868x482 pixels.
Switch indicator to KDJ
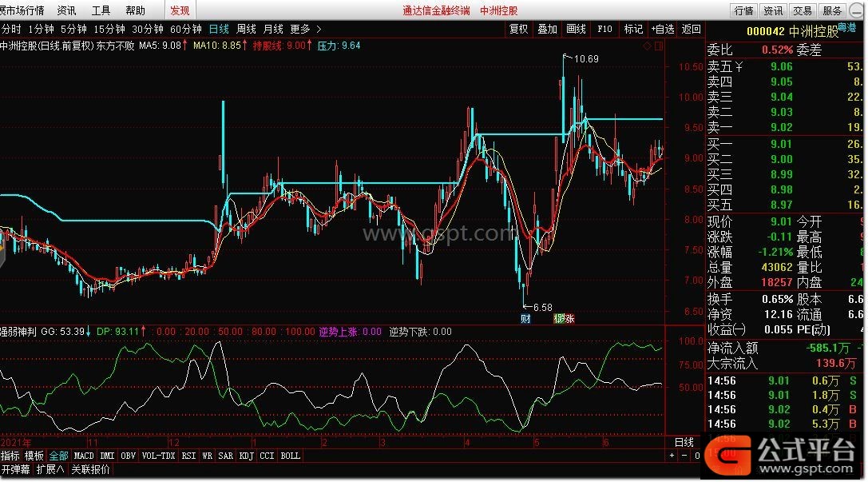(246, 456)
